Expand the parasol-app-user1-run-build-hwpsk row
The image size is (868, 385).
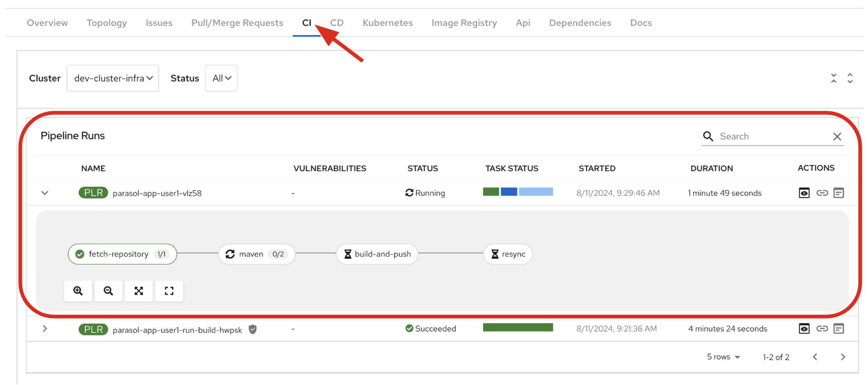(45, 329)
